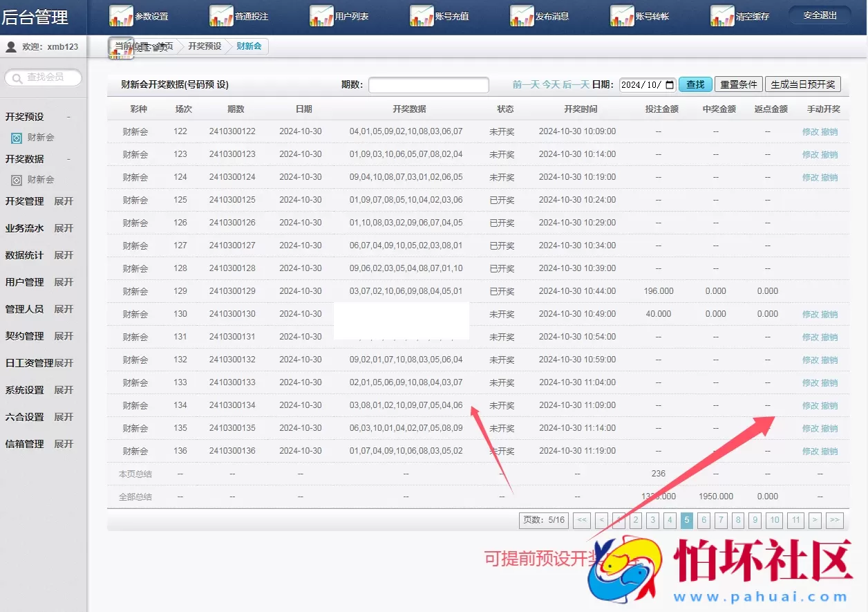Click the 普通投注 chart icon
868x612 pixels.
pos(220,15)
